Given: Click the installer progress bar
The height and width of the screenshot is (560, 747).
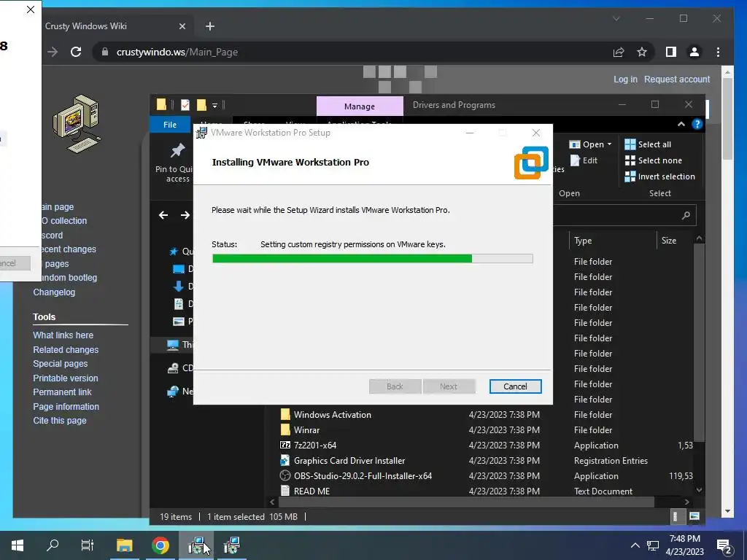Looking at the screenshot, I should pos(372,259).
